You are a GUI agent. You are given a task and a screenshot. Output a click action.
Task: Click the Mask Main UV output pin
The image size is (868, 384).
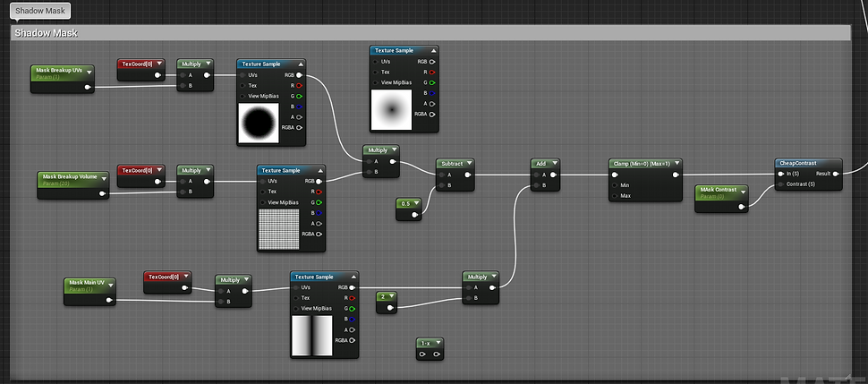109,301
